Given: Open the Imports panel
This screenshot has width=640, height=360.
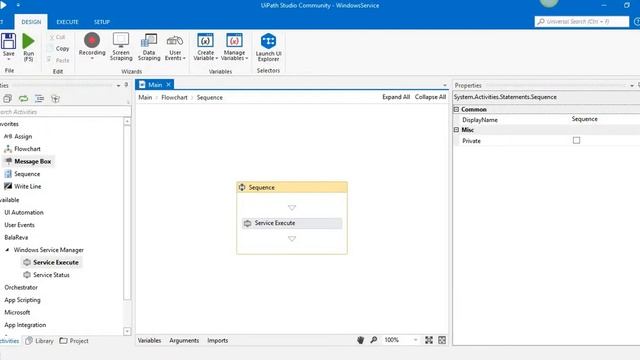Looking at the screenshot, I should pos(218,340).
